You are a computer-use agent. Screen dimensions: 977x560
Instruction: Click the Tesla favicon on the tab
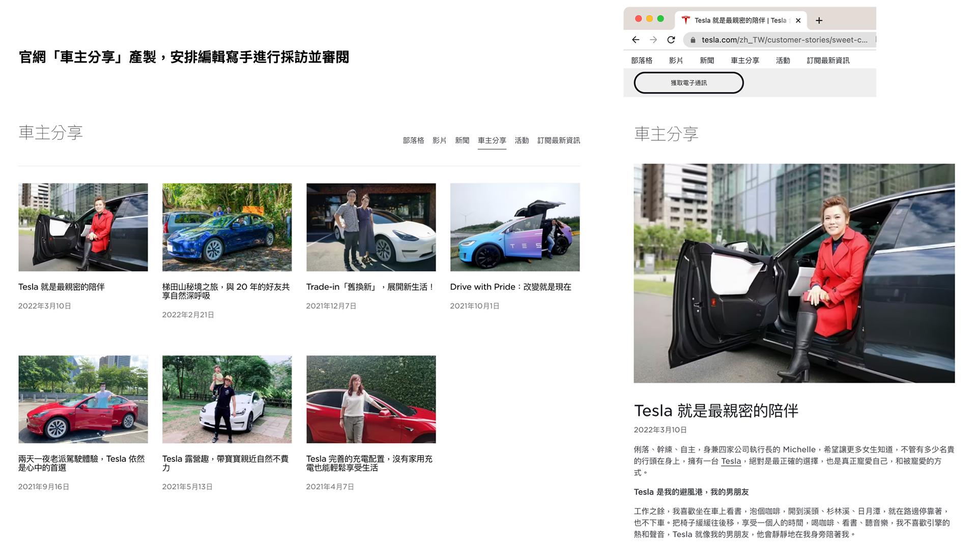[x=685, y=20]
